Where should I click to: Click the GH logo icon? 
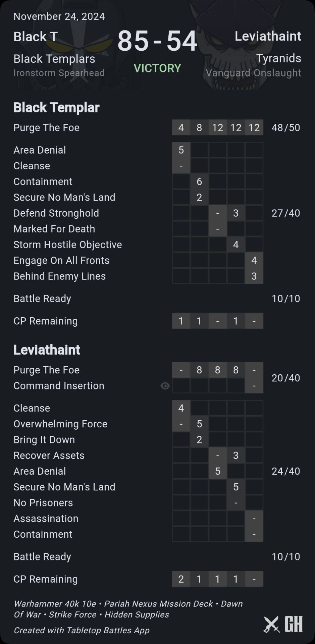(x=294, y=624)
